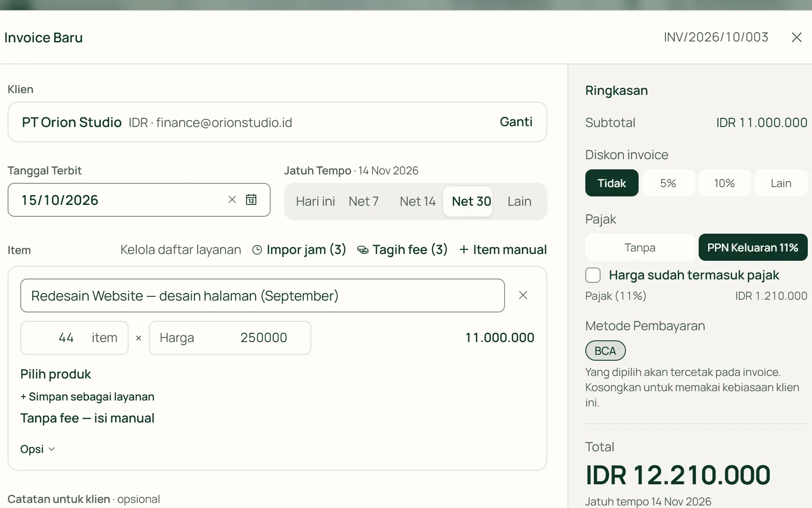Open the calendar date picker

click(251, 199)
